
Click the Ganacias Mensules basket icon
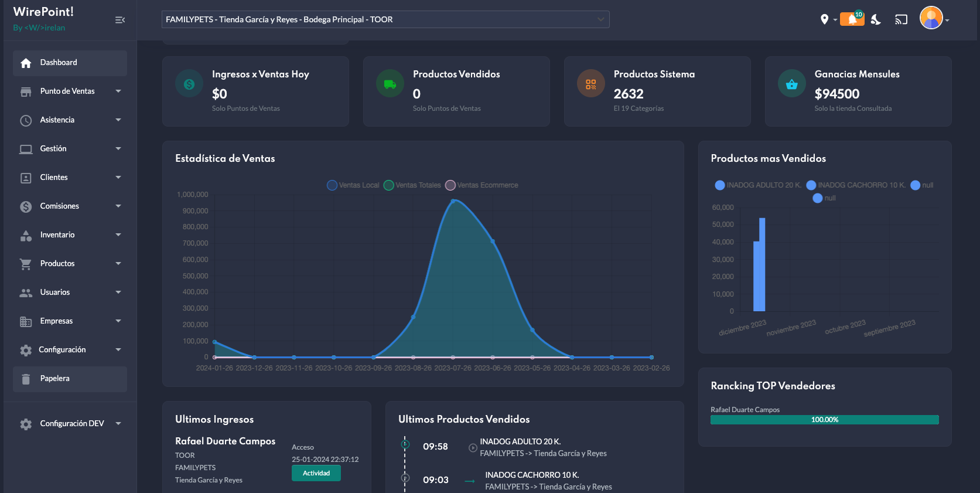792,84
